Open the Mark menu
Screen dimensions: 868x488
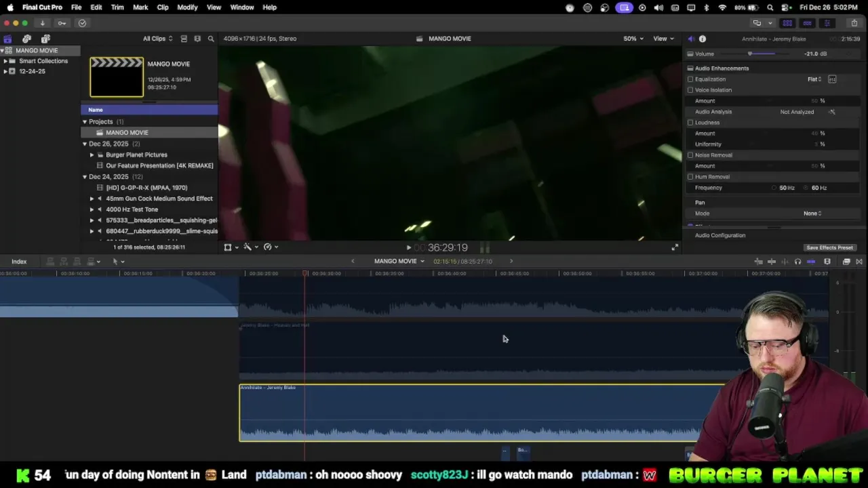point(140,7)
